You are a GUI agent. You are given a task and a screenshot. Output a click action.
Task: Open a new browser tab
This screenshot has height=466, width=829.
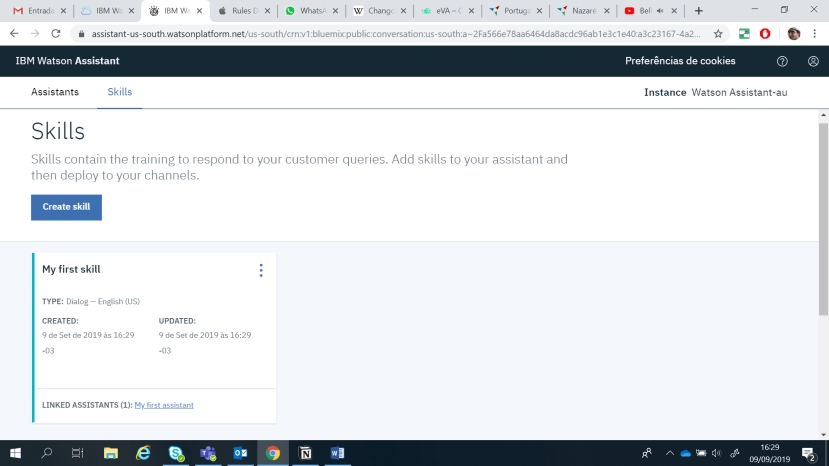(698, 11)
